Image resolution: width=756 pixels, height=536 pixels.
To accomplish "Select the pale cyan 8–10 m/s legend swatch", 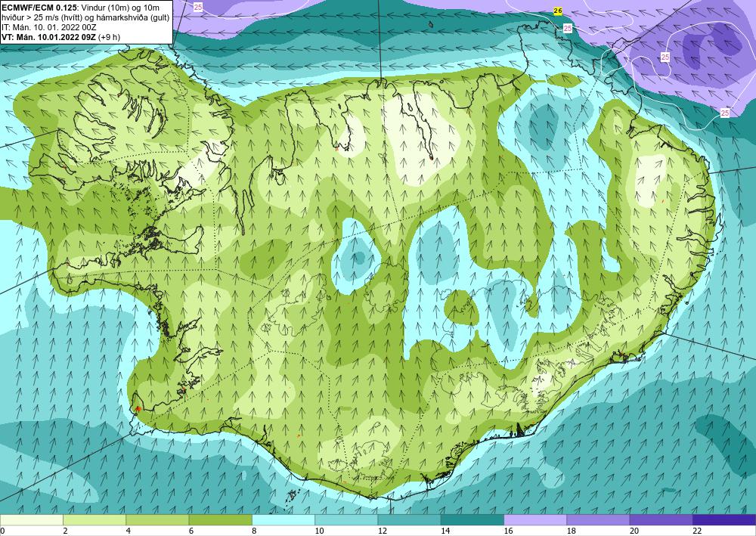I will click(283, 520).
